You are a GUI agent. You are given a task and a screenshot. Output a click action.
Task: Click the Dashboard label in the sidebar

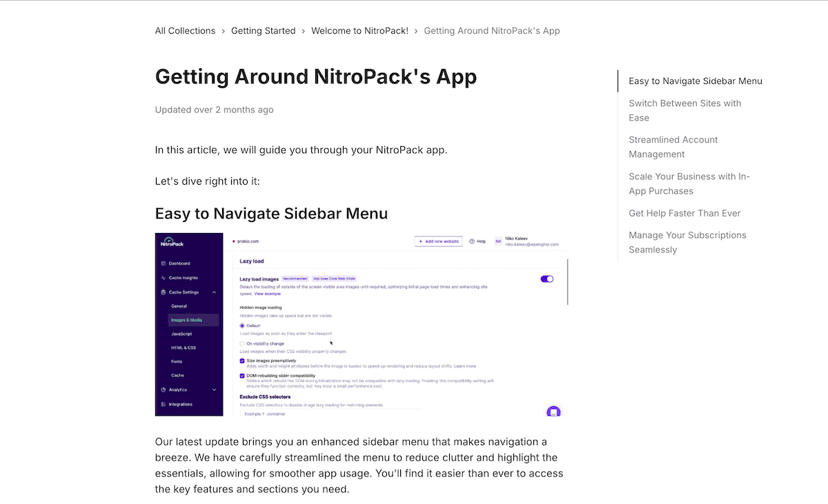(x=179, y=263)
